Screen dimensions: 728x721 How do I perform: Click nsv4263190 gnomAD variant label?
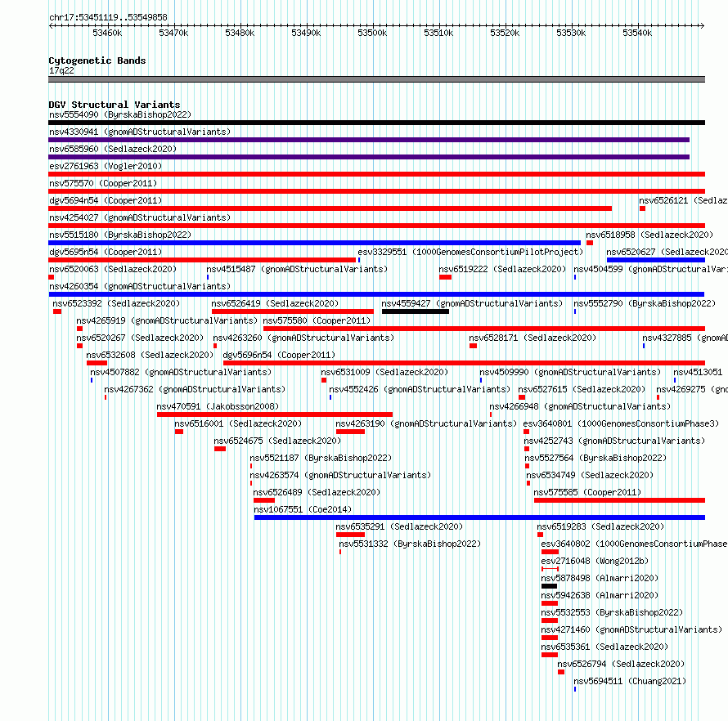click(x=426, y=423)
